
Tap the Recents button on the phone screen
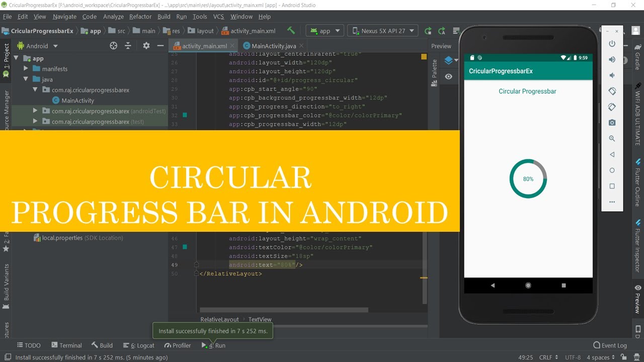coord(563,285)
